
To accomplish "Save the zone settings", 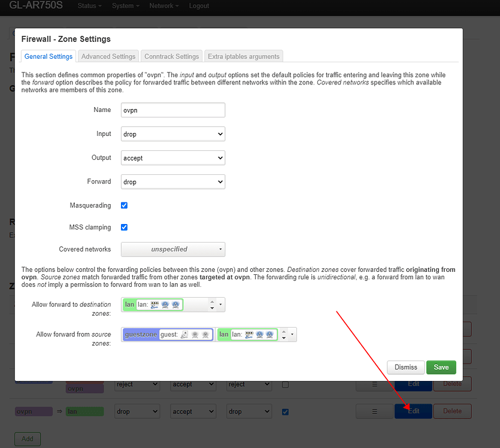I will (441, 367).
